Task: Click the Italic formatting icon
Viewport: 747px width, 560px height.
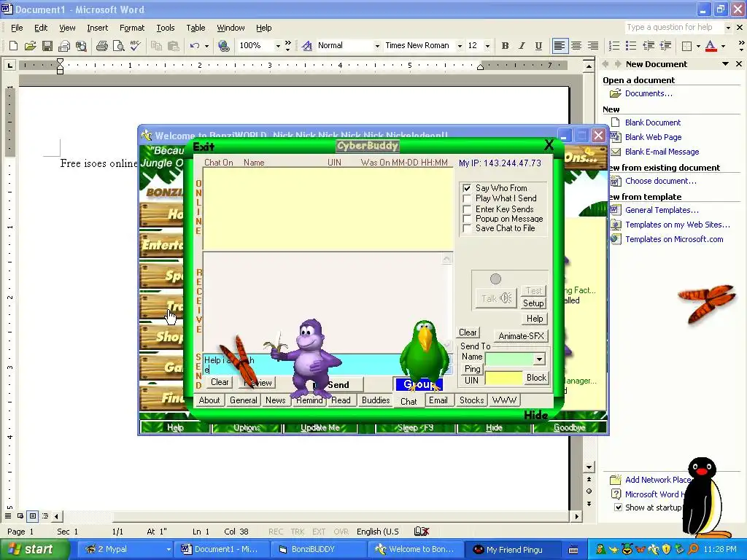Action: [522, 46]
